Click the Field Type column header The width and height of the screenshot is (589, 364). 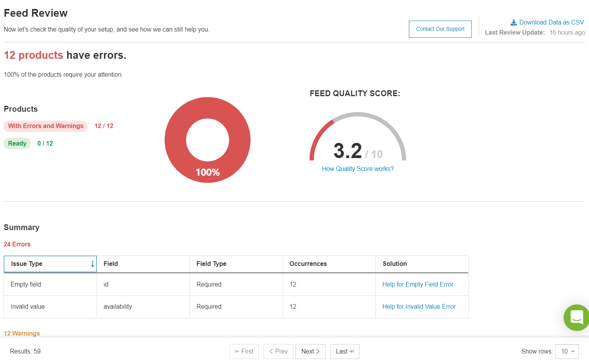(x=211, y=264)
